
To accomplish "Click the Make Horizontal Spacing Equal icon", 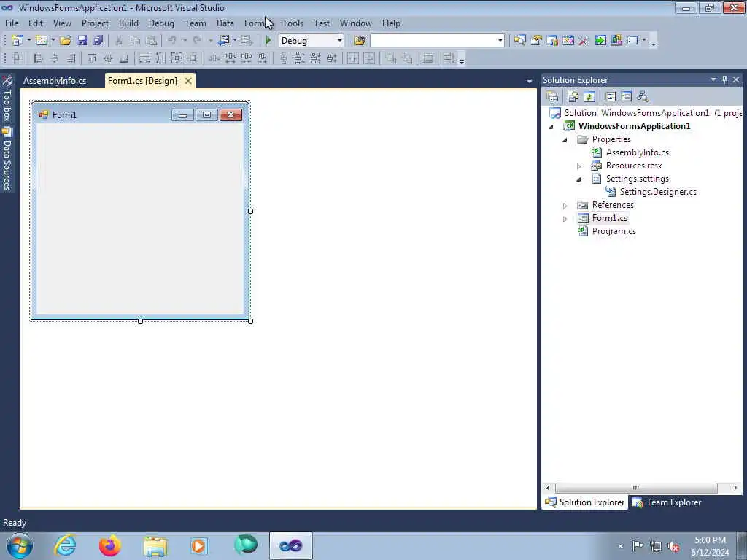I will pos(214,58).
